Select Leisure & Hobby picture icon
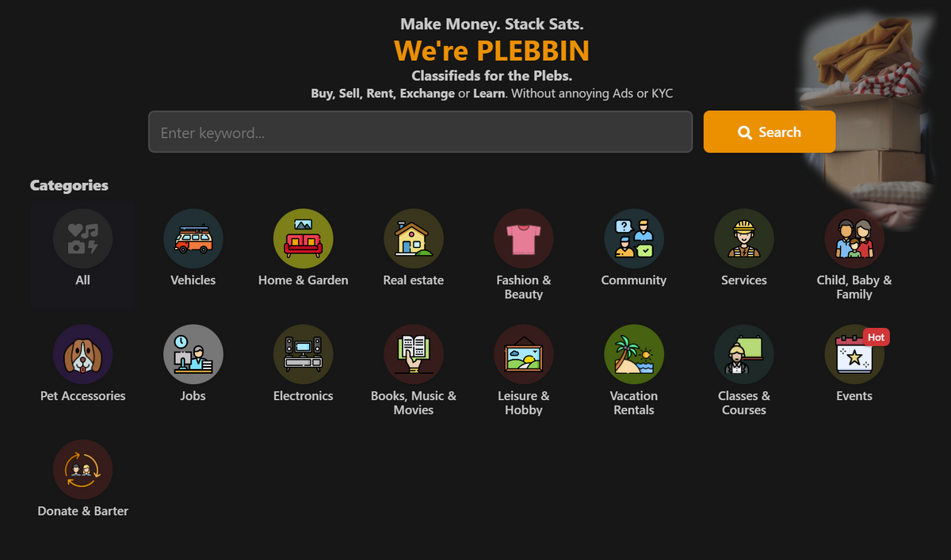This screenshot has height=560, width=951. 523,354
